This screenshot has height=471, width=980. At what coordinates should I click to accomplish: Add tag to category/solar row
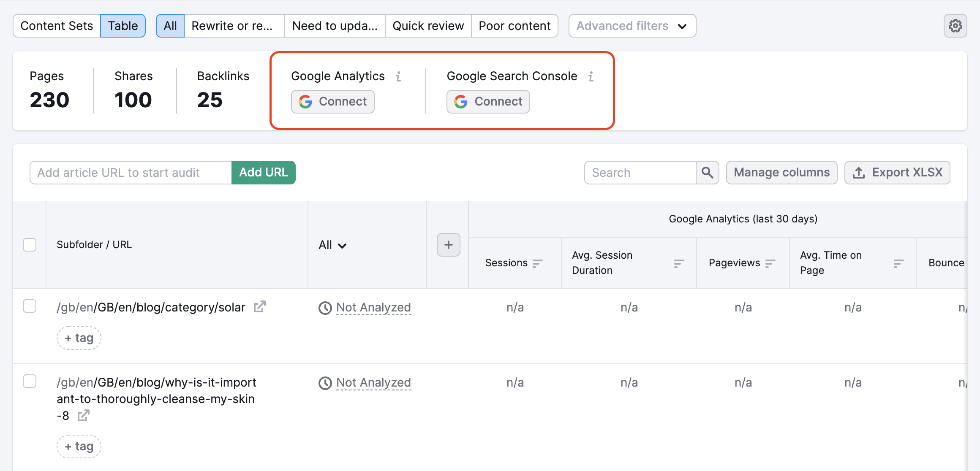tap(79, 338)
